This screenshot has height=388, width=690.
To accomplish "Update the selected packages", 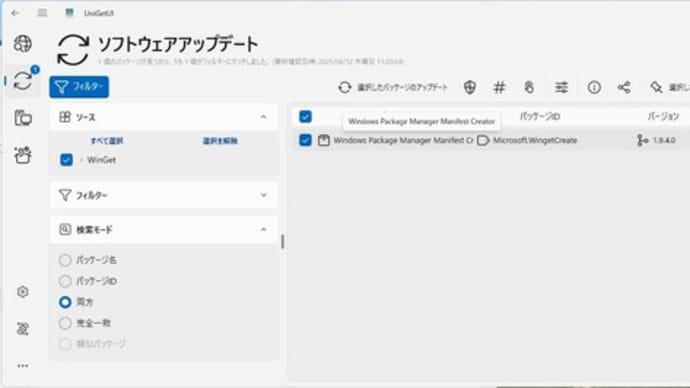I will [x=393, y=88].
